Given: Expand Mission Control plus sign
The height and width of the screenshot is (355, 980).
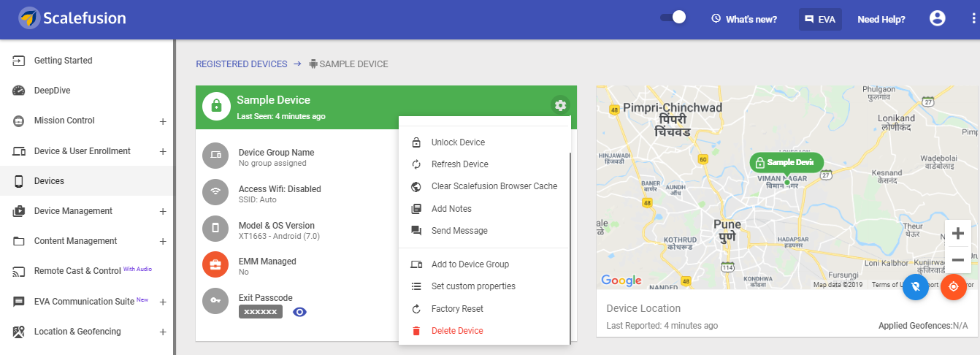Looking at the screenshot, I should (163, 121).
